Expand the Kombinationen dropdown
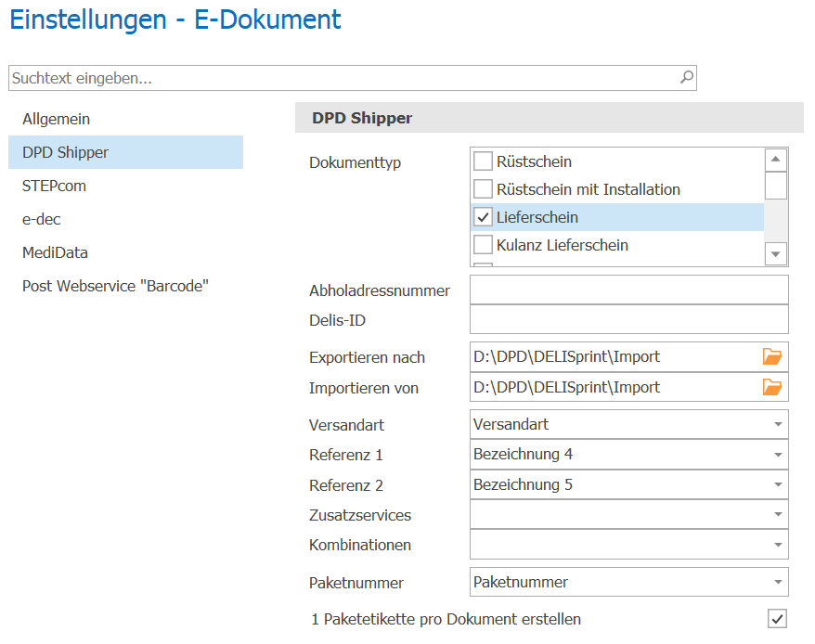 (778, 545)
